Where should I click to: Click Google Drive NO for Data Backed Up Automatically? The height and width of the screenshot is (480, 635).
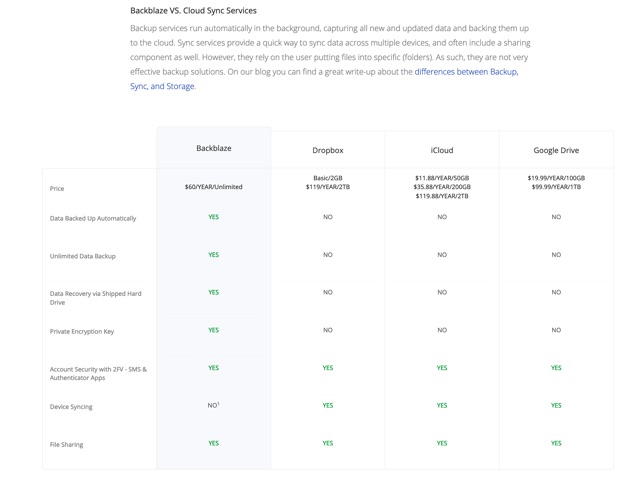pos(556,217)
